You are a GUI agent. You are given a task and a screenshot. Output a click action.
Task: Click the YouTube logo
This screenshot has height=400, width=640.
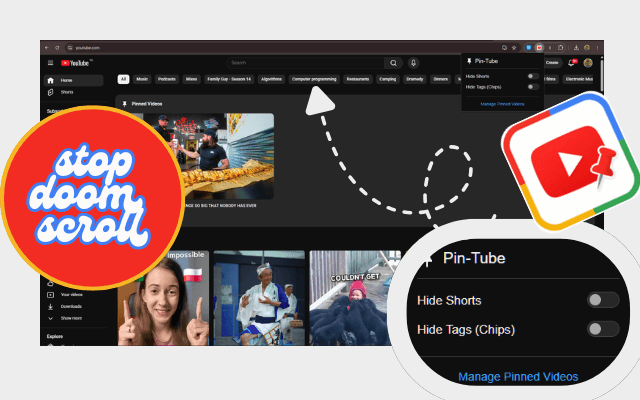click(x=76, y=63)
